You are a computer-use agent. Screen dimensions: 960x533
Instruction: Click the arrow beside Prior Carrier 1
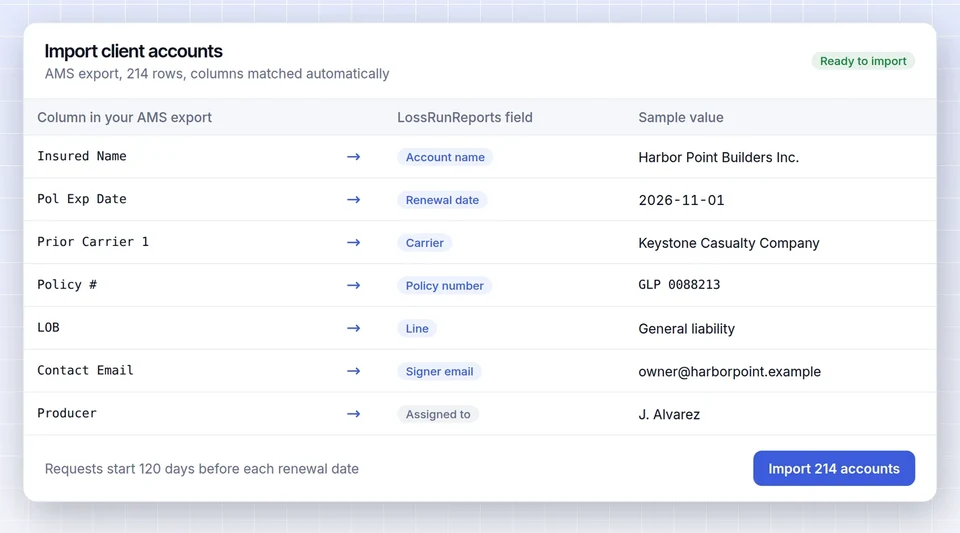(x=353, y=242)
